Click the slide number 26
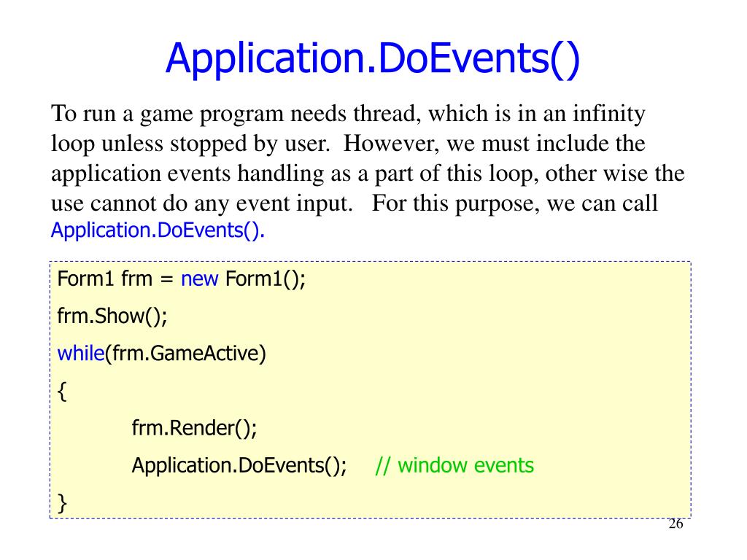Screen dimensions: 747x560 tap(676, 524)
